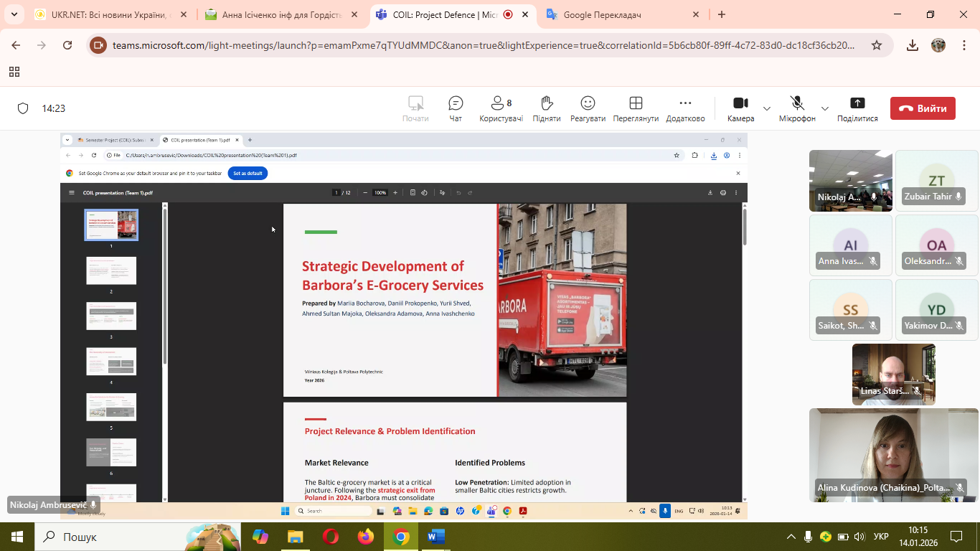Viewport: 980px width, 551px height.
Task: Leave the meeting with Вийти button
Action: [923, 108]
